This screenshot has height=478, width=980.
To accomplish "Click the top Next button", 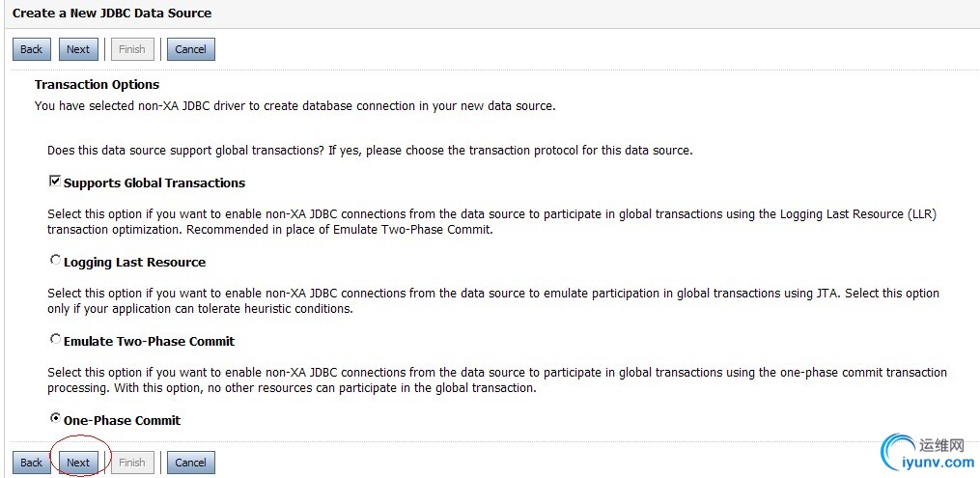I will pos(79,49).
